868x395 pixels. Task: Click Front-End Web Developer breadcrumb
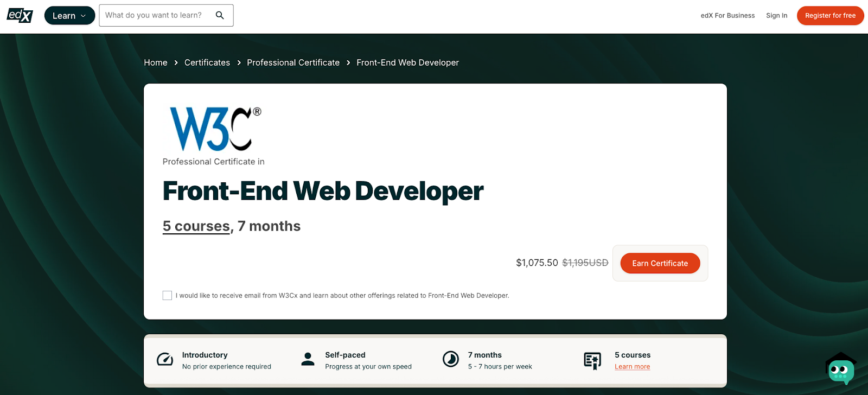(x=407, y=62)
